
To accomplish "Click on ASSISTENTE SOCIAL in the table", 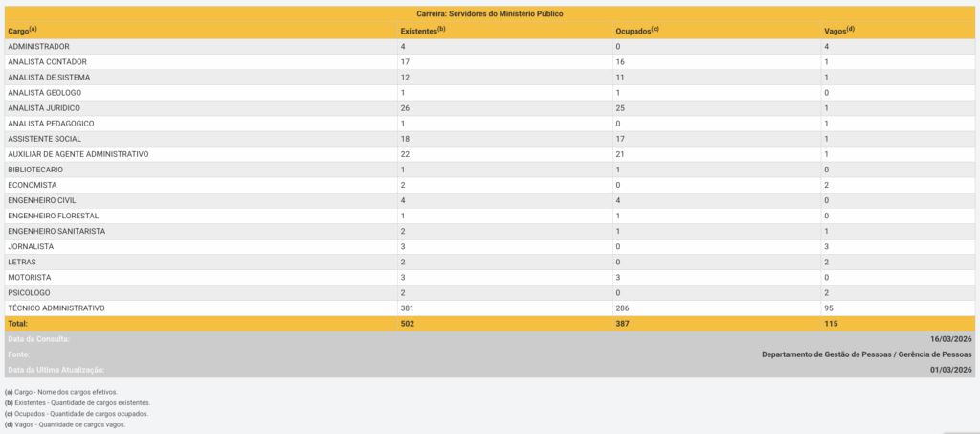I will 44,139.
